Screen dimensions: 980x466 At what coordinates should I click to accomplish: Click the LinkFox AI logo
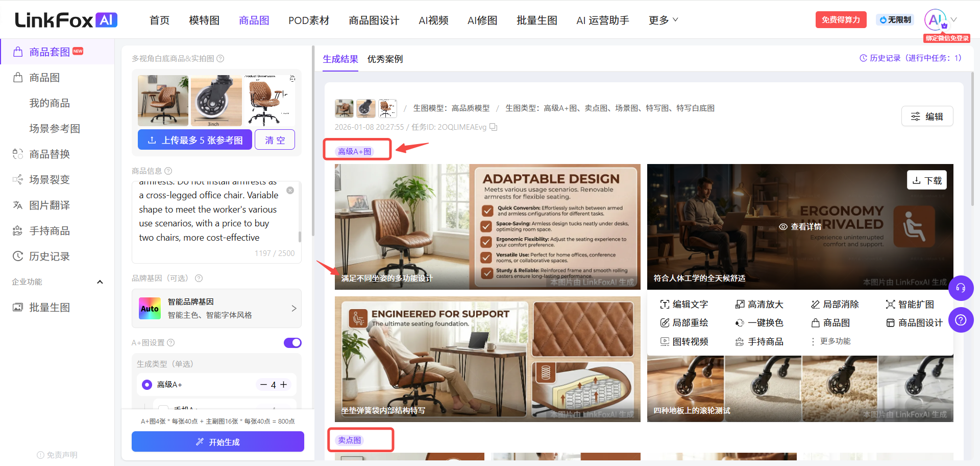coord(66,20)
